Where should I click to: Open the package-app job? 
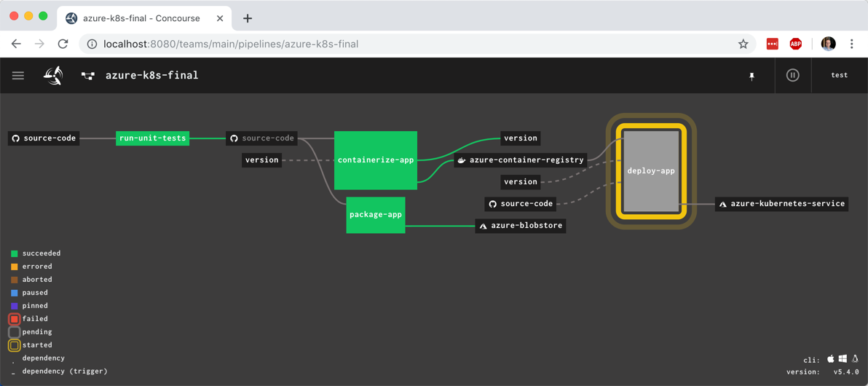376,215
